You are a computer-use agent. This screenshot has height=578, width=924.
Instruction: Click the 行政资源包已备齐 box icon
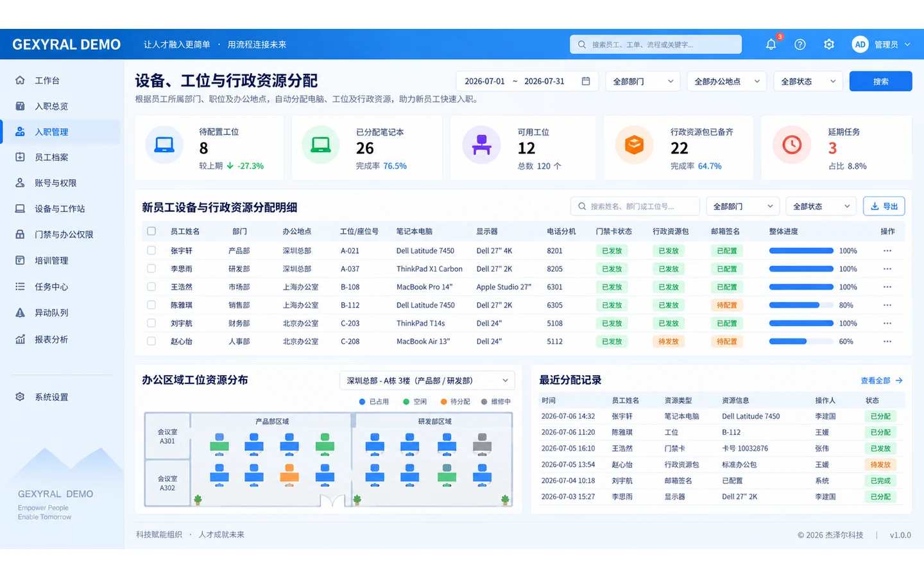(x=634, y=145)
